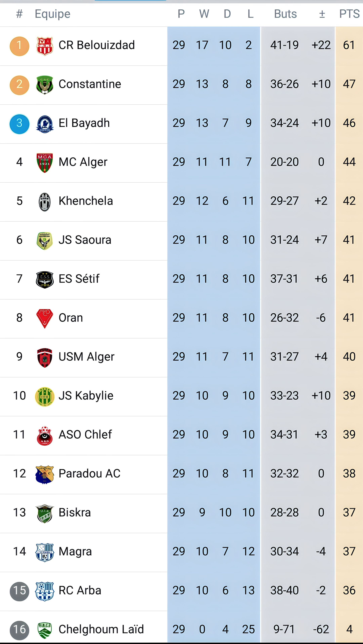The image size is (363, 644).
Task: Click the Oran red diamond logo
Action: 45,318
